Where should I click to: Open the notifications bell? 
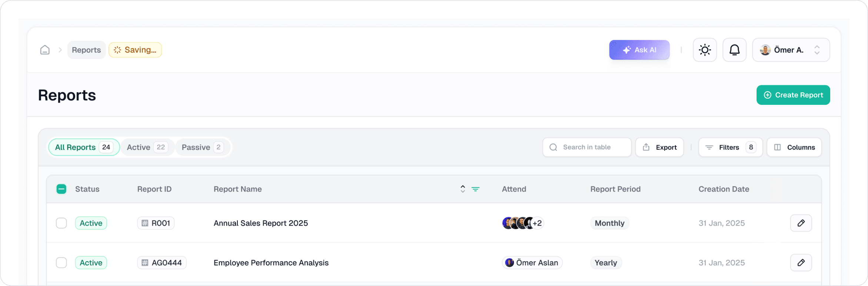[734, 50]
